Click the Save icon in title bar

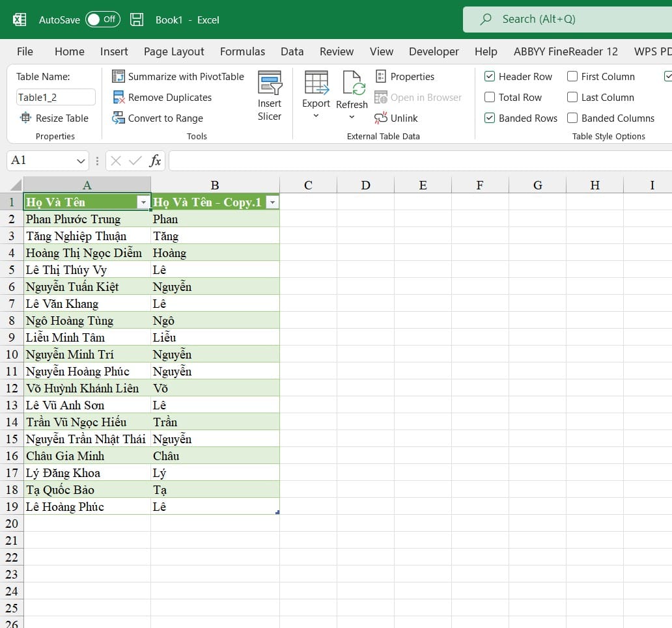(x=137, y=20)
